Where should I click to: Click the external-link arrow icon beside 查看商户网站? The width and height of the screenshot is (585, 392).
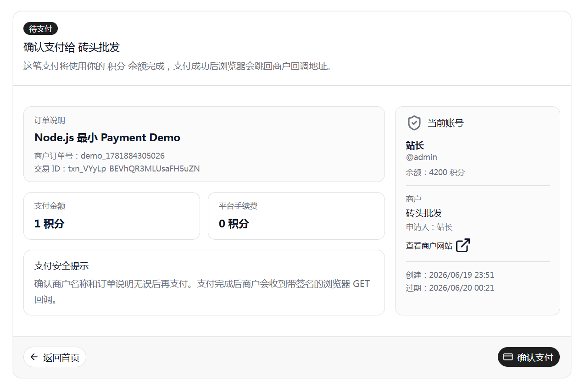point(463,245)
